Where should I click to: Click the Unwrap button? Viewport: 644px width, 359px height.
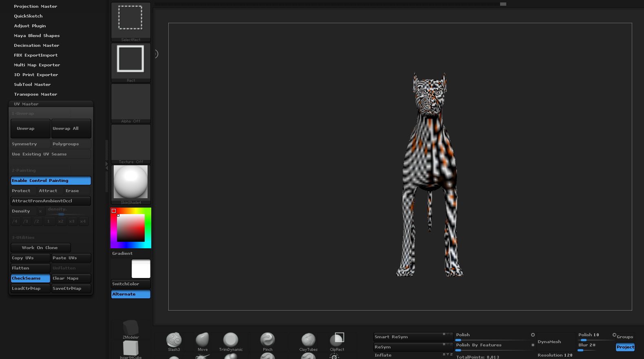[30, 129]
